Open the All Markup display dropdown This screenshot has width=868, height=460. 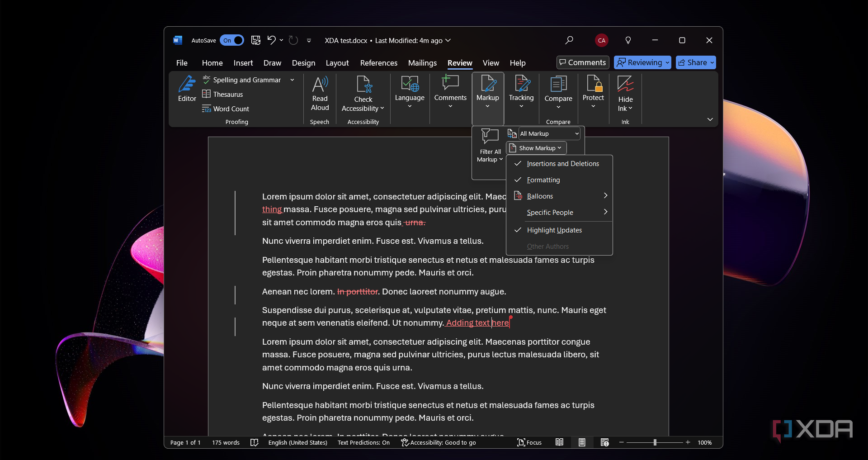[549, 133]
